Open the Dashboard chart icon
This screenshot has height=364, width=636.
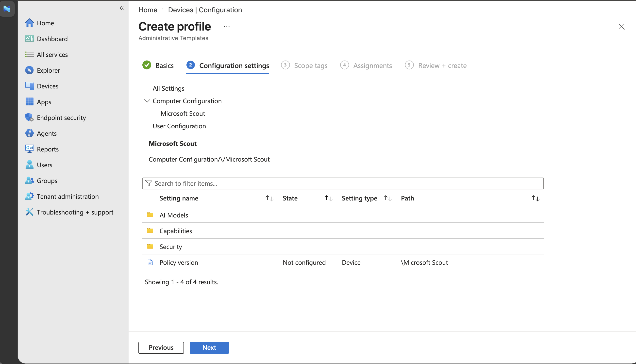[29, 39]
